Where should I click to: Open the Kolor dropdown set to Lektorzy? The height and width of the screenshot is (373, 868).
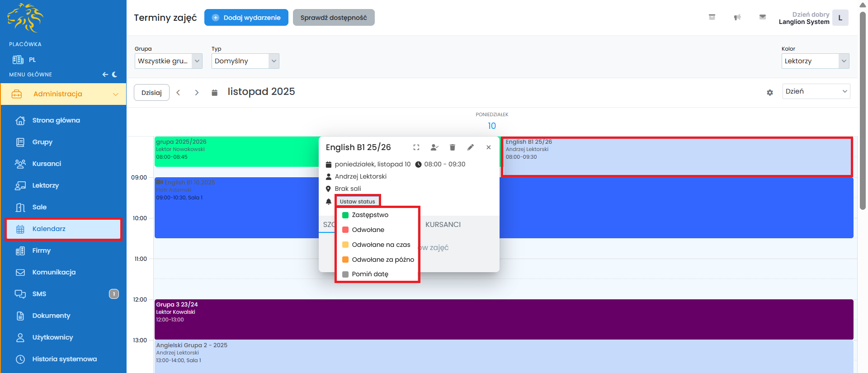coord(815,61)
